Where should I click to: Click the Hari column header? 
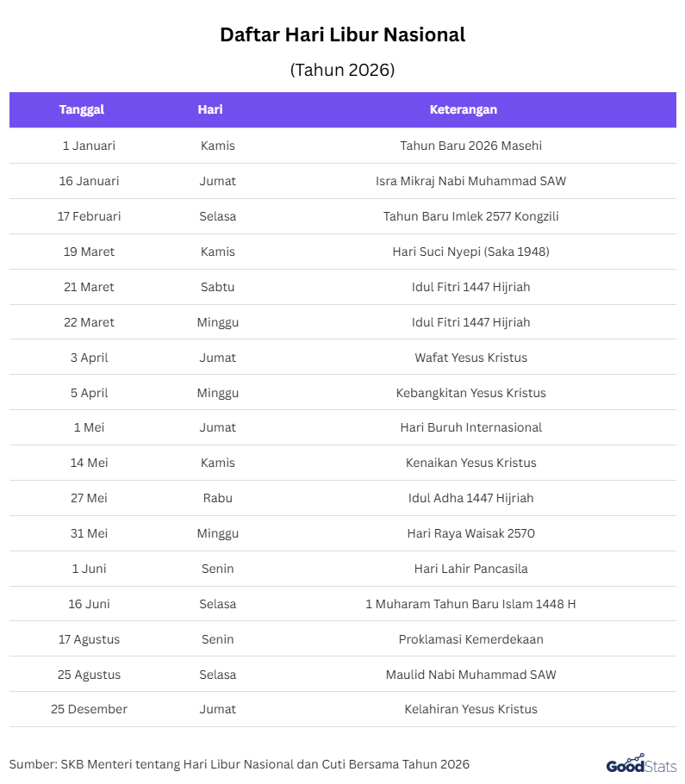[210, 109]
